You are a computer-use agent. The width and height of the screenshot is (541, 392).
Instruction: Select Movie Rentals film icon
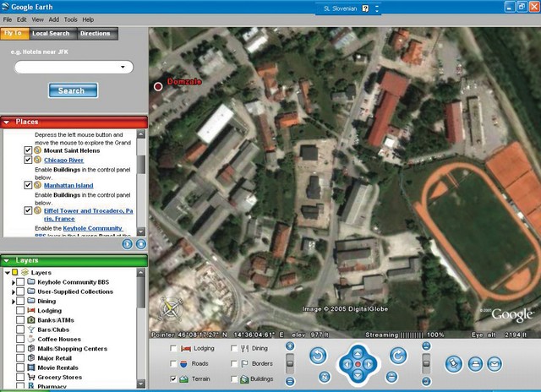pyautogui.click(x=31, y=367)
